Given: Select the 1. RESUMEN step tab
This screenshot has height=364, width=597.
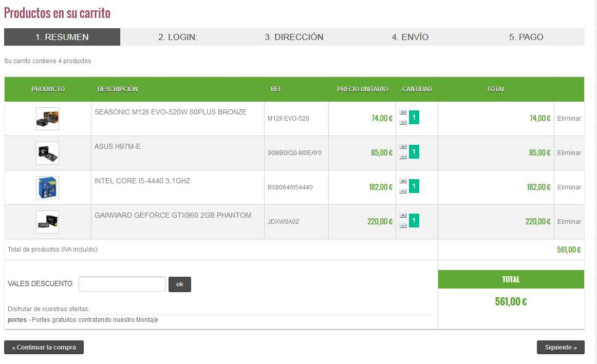Looking at the screenshot, I should tap(62, 37).
